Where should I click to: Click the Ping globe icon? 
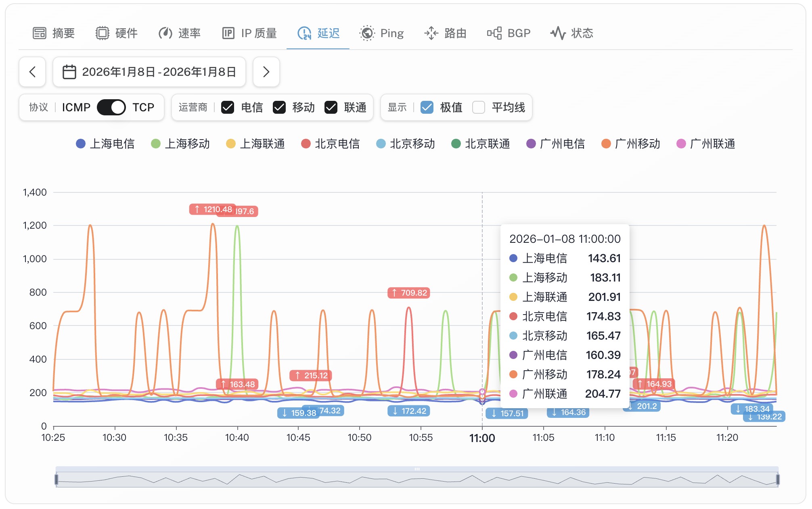(x=366, y=33)
